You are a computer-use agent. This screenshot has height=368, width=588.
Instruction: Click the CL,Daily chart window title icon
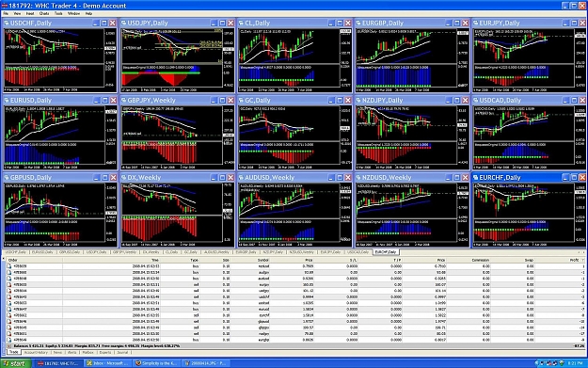click(x=241, y=23)
